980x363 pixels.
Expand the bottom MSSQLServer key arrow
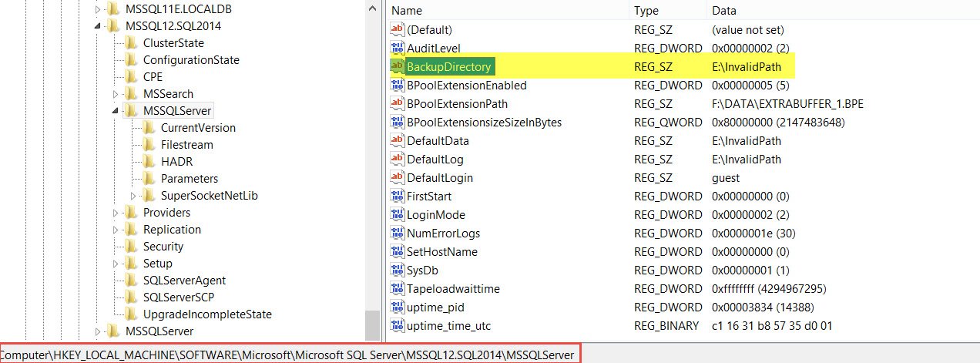pos(98,331)
